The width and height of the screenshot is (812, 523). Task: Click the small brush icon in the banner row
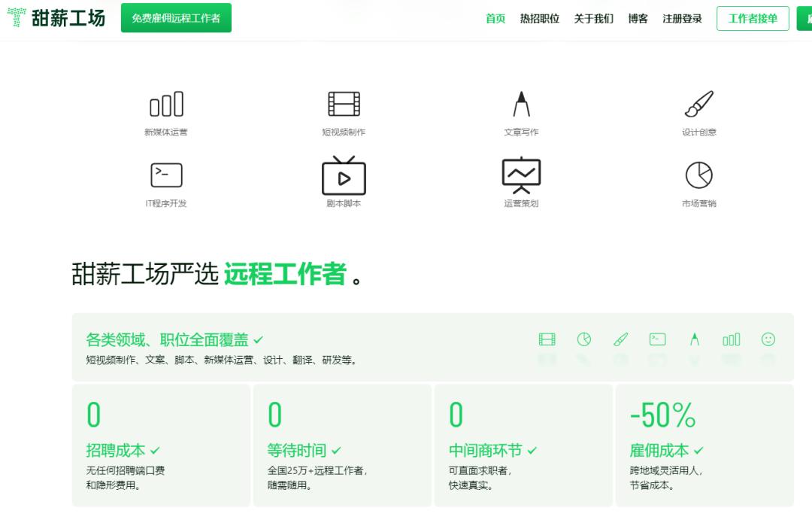[620, 339]
